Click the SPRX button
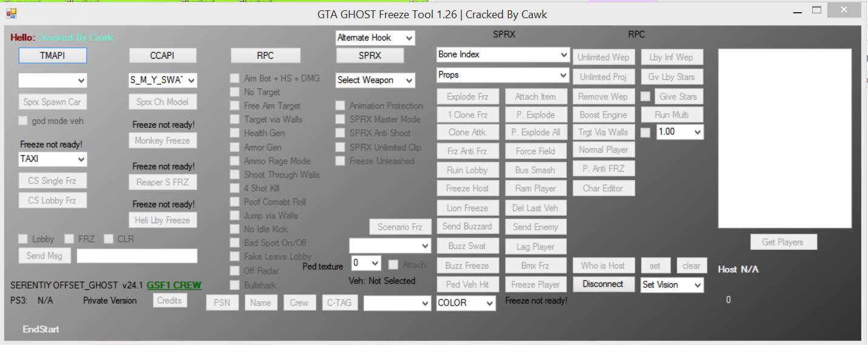This screenshot has height=345, width=868. click(370, 55)
